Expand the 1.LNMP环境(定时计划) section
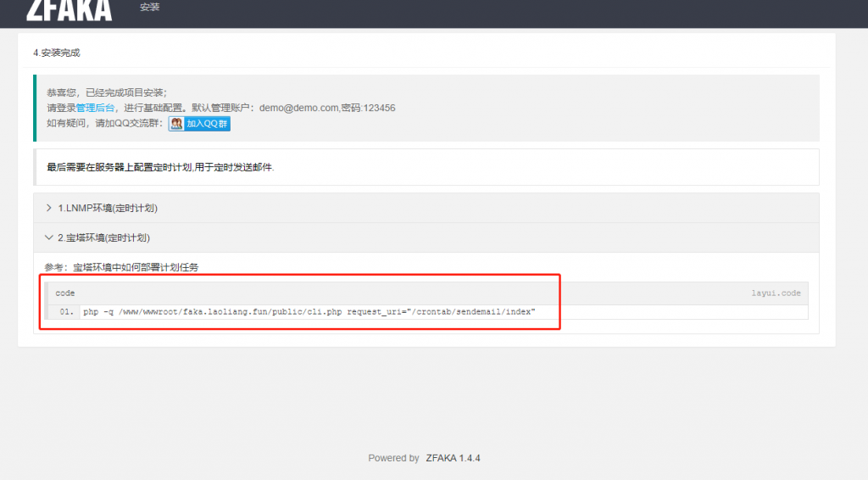868x480 pixels. click(108, 208)
